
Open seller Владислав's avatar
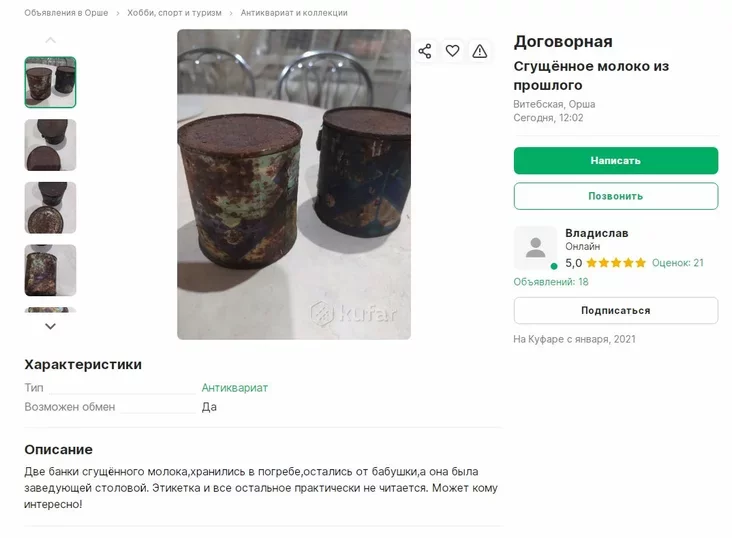click(x=535, y=247)
